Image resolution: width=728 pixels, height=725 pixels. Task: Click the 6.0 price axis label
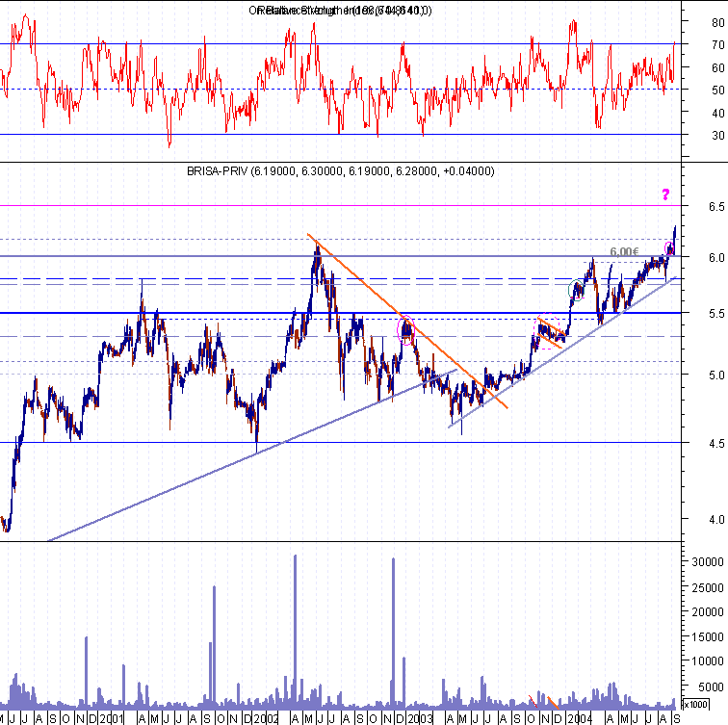716,258
